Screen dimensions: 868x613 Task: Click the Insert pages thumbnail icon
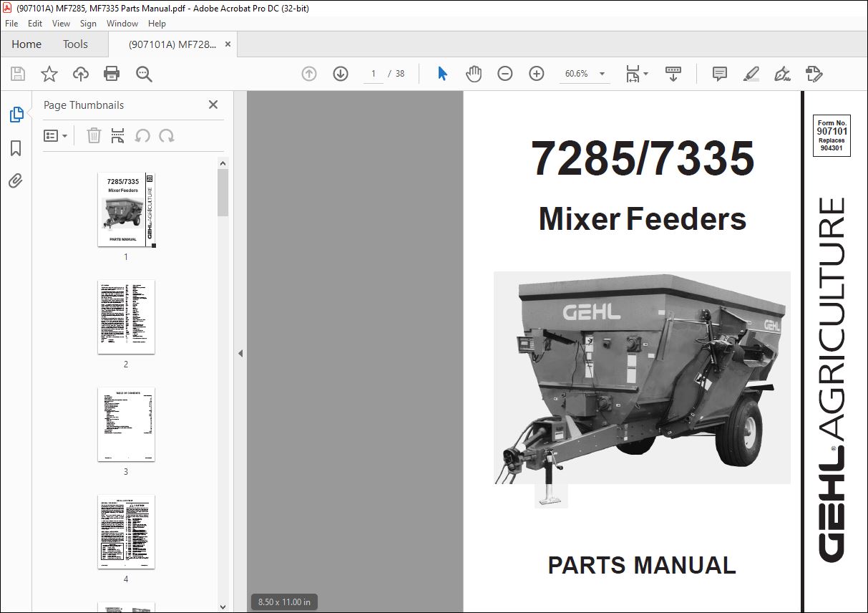click(118, 135)
